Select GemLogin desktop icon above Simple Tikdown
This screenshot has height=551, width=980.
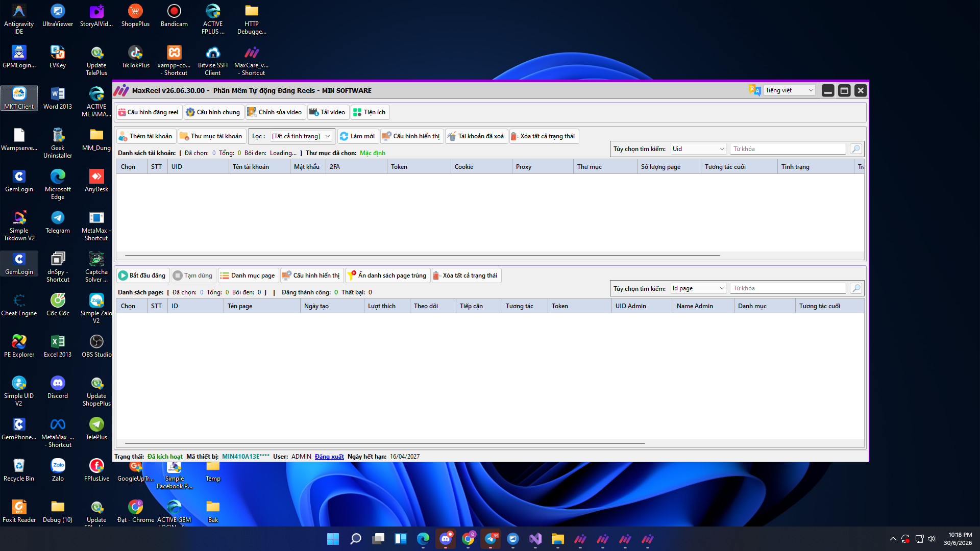tap(19, 181)
